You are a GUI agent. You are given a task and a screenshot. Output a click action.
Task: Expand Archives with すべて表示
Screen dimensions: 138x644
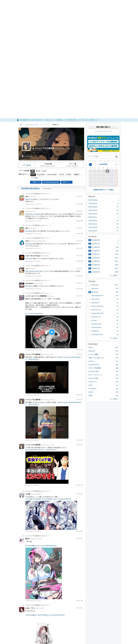point(114,276)
